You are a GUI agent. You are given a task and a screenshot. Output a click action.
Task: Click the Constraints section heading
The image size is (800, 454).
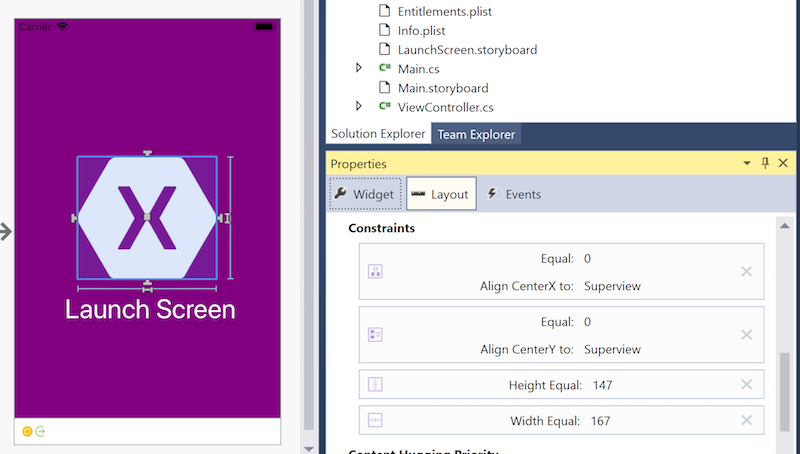(x=382, y=228)
